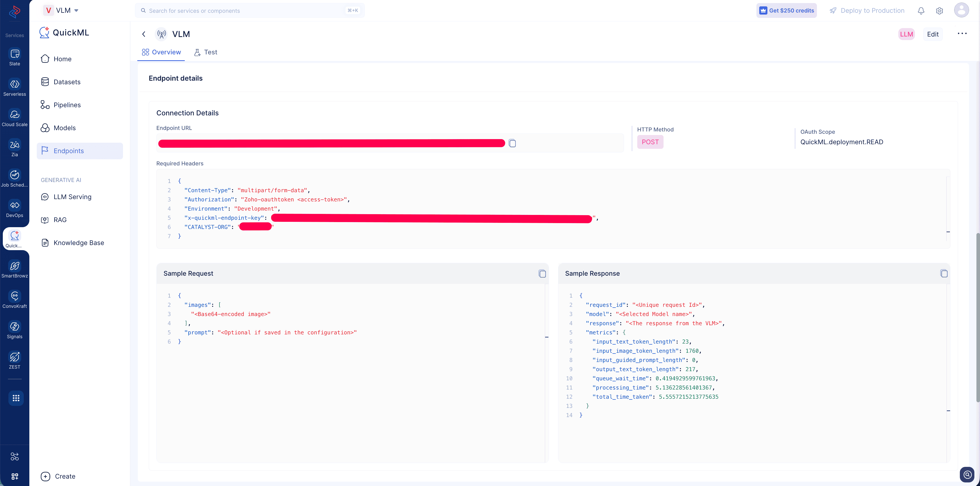Click the POST method badge
The image size is (980, 486).
[x=650, y=142]
